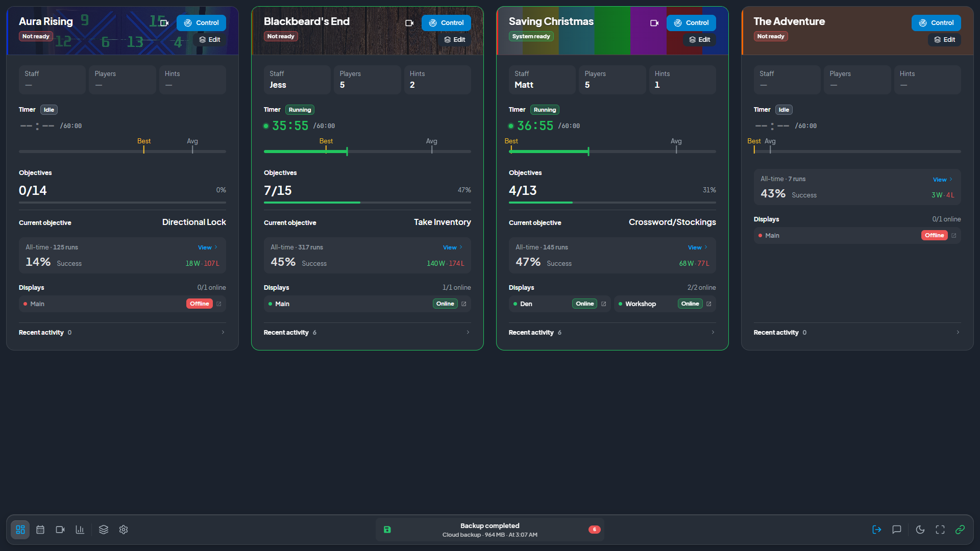The image size is (980, 551).
Task: Open Main display external link in The Adventure
Action: point(954,236)
